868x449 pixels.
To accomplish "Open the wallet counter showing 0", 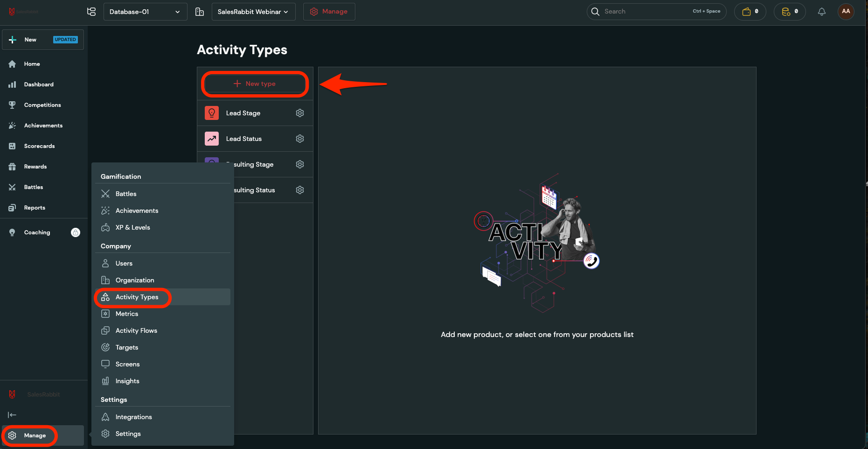I will 750,12.
